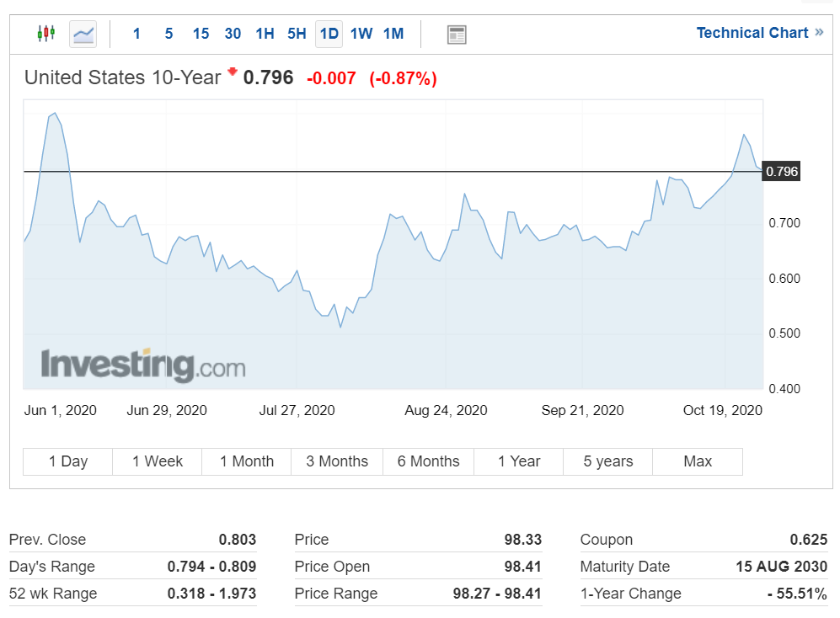Viewport: 840px width, 618px height.
Task: Click 52 wk Range 0.318 - 1.973
Action: point(211,594)
